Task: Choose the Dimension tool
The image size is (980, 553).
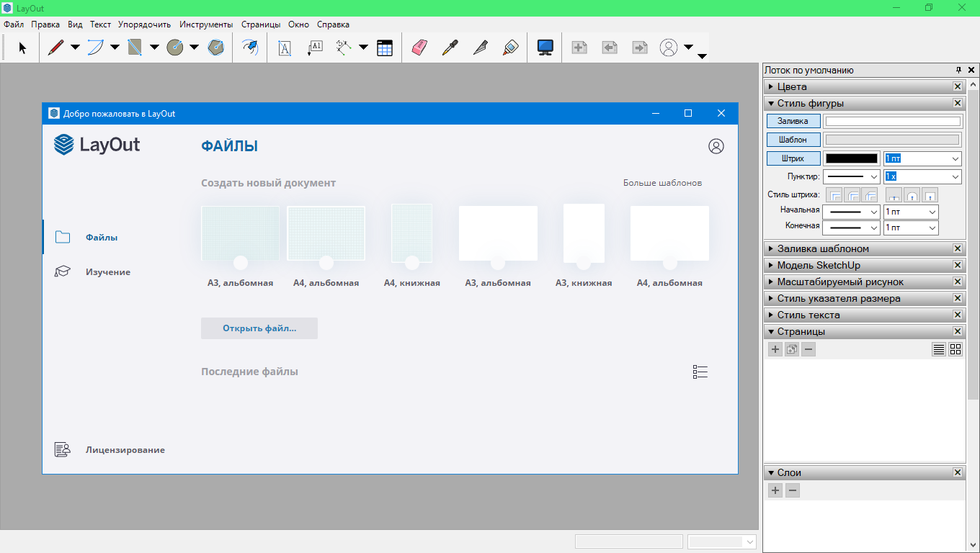Action: click(x=344, y=48)
